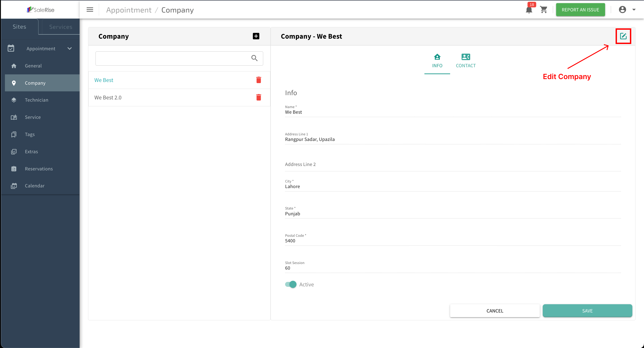Click the Company location pin icon

click(14, 83)
